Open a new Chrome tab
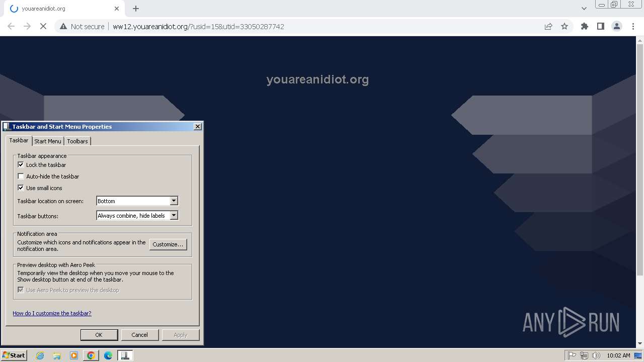644x362 pixels. (136, 9)
